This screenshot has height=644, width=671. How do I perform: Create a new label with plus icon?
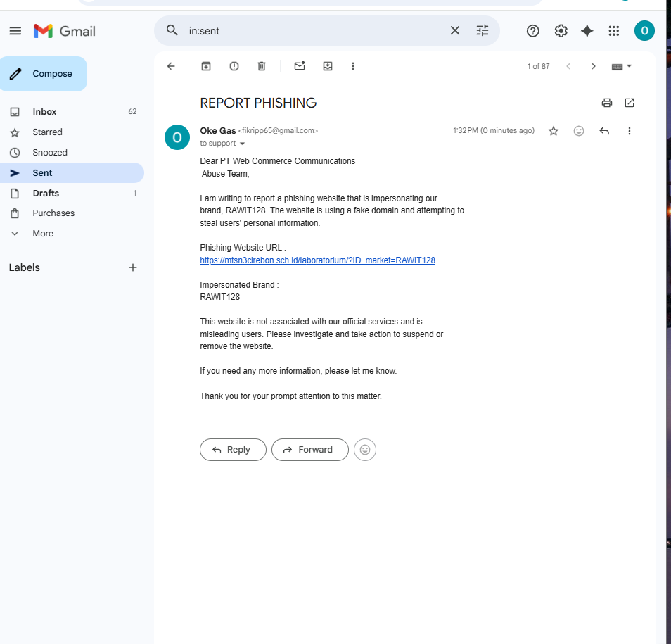[x=133, y=267]
